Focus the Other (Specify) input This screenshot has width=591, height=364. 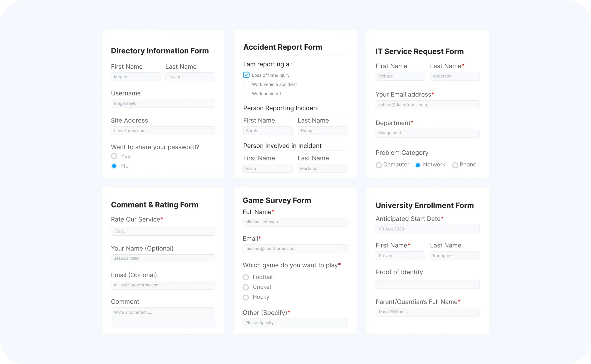tap(295, 323)
